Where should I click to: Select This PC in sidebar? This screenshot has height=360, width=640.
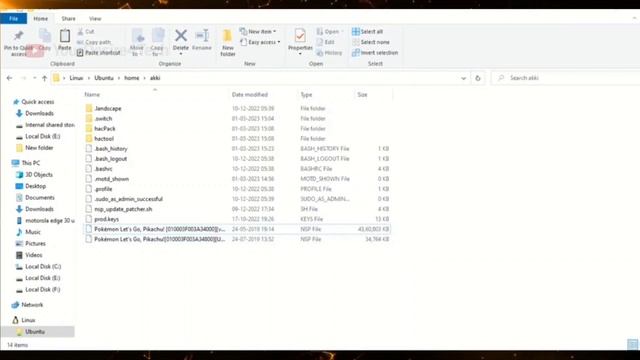(x=27, y=163)
